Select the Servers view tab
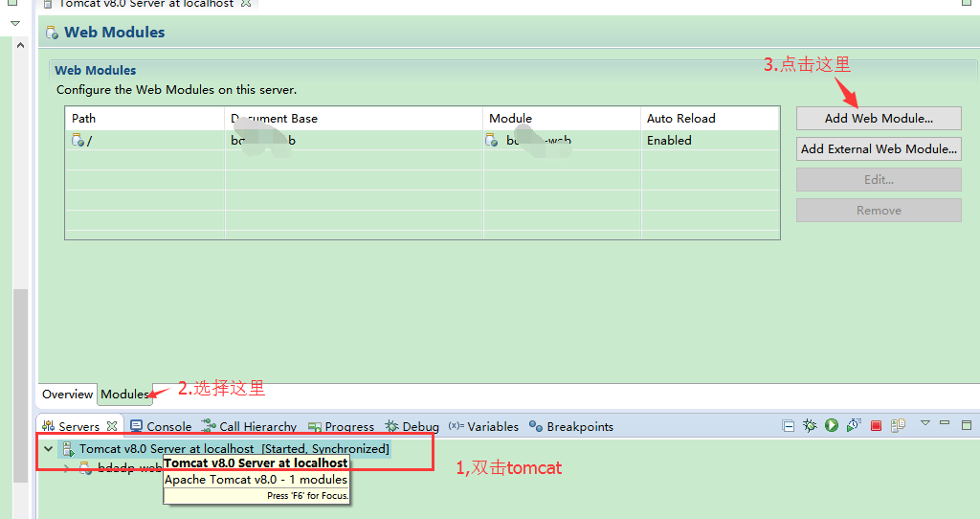This screenshot has width=980, height=519. [x=78, y=426]
